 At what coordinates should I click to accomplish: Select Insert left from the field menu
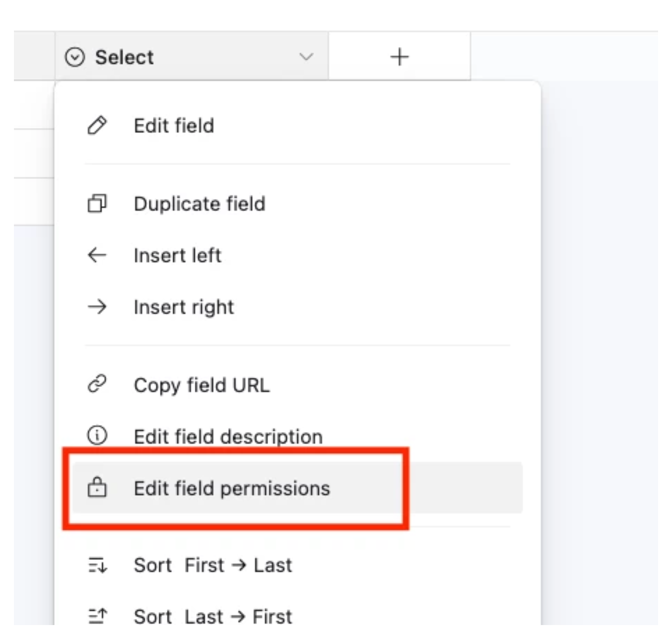point(177,255)
